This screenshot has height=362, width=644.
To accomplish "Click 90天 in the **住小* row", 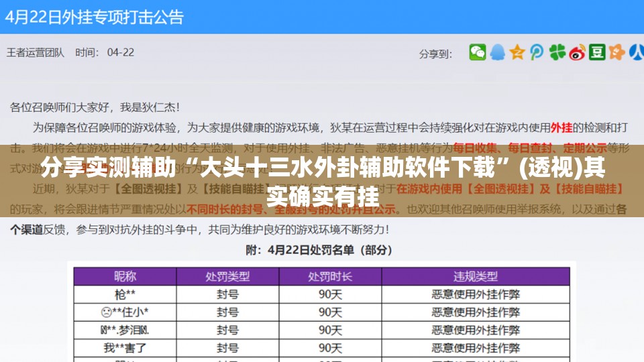I will click(330, 312).
